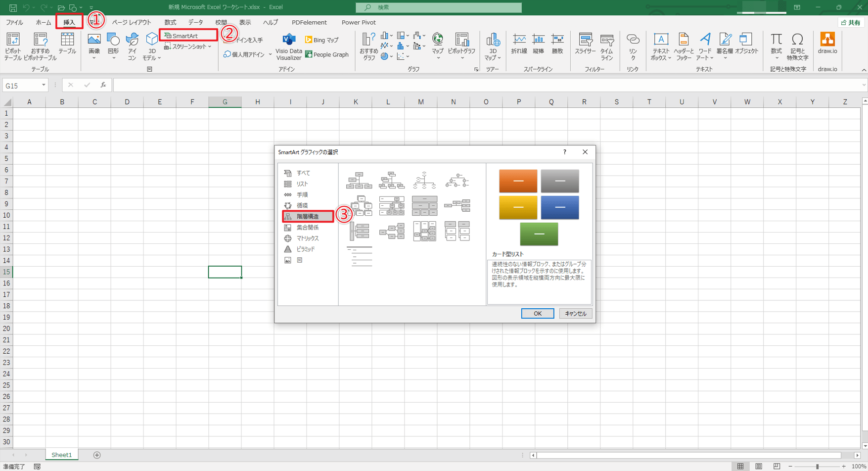Choose the first organization chart layout thumbnail
The width and height of the screenshot is (868, 471).
(359, 181)
